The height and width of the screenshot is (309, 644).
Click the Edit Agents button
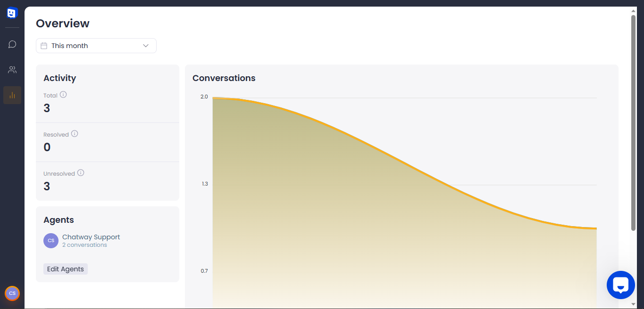click(x=66, y=269)
